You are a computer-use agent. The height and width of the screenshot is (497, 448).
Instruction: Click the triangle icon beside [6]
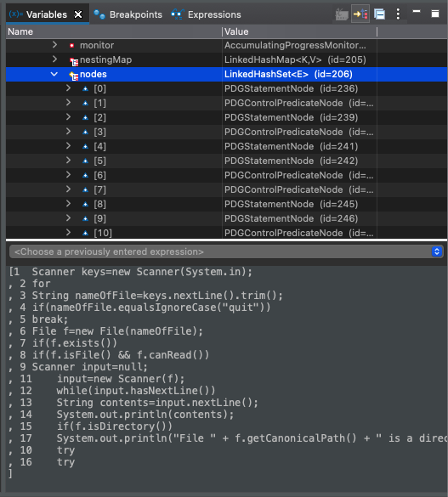85,175
